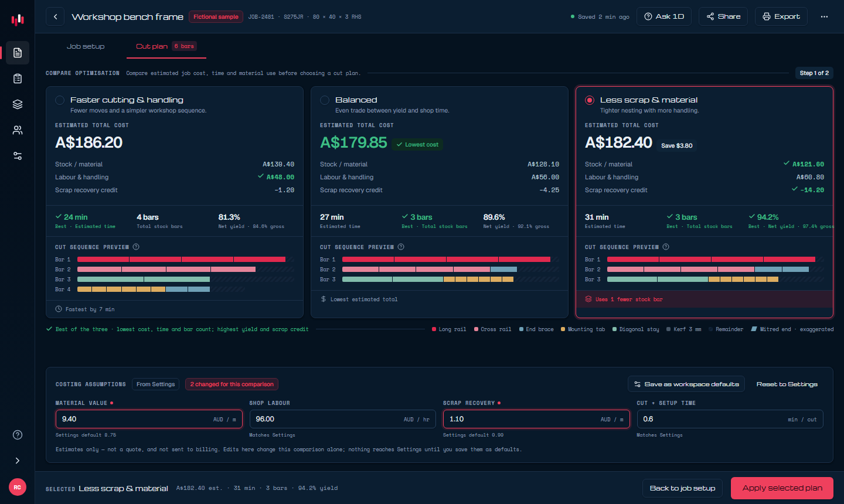This screenshot has height=504, width=844.
Task: Click the RC user avatar
Action: pos(18,487)
